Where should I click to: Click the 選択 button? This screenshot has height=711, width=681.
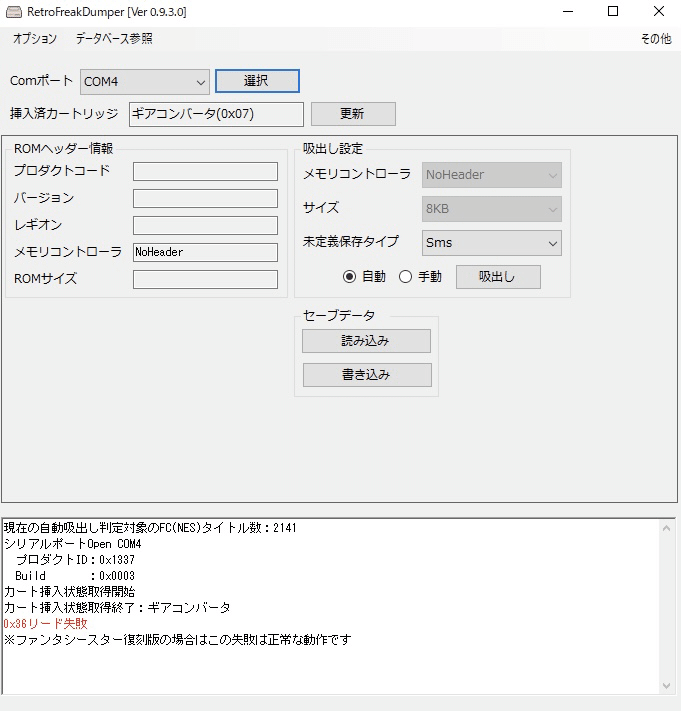point(257,81)
